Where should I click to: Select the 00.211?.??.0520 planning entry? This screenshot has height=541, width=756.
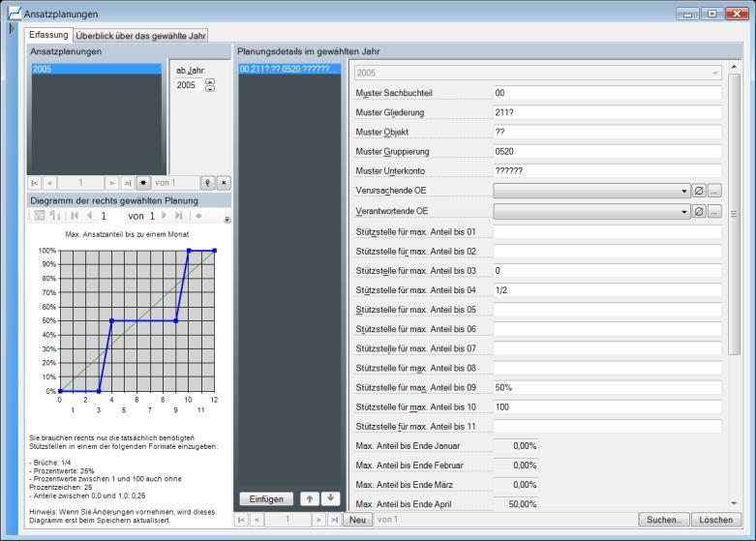pos(289,69)
